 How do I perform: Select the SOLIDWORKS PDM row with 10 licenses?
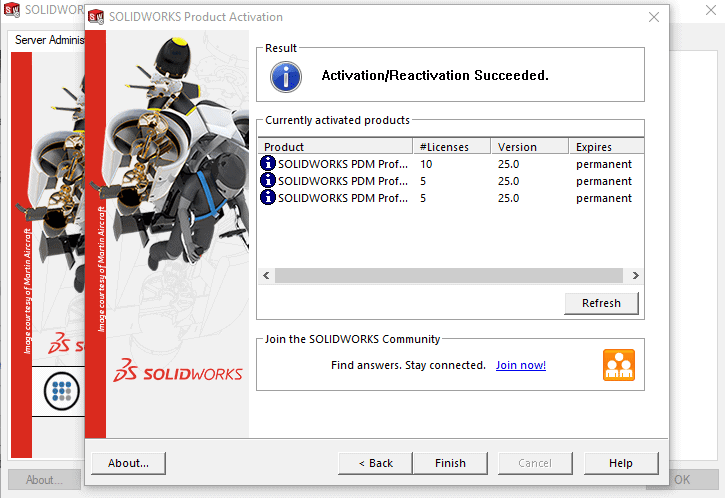tap(451, 164)
